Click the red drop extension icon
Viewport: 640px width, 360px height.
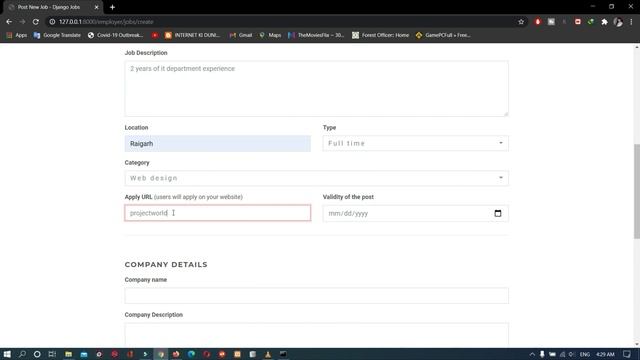pos(538,22)
